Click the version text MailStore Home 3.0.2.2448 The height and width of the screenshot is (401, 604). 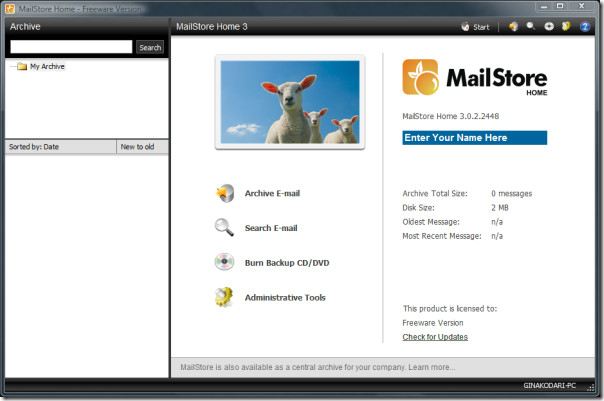pyautogui.click(x=451, y=116)
